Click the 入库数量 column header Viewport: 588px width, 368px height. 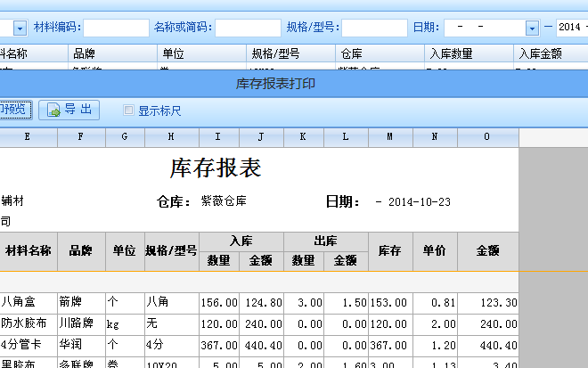[x=468, y=53]
